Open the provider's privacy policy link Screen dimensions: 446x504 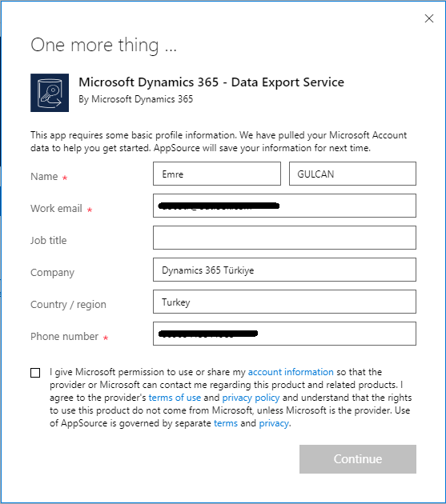[251, 398]
